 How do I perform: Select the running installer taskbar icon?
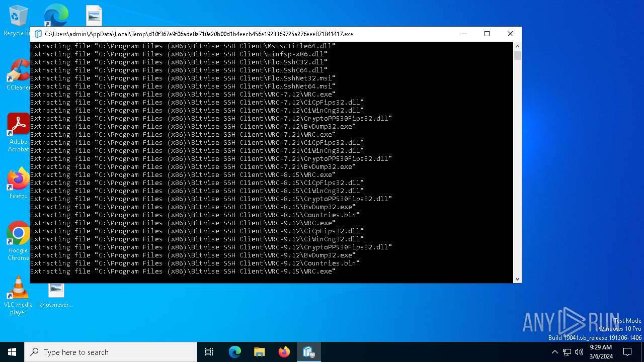308,352
